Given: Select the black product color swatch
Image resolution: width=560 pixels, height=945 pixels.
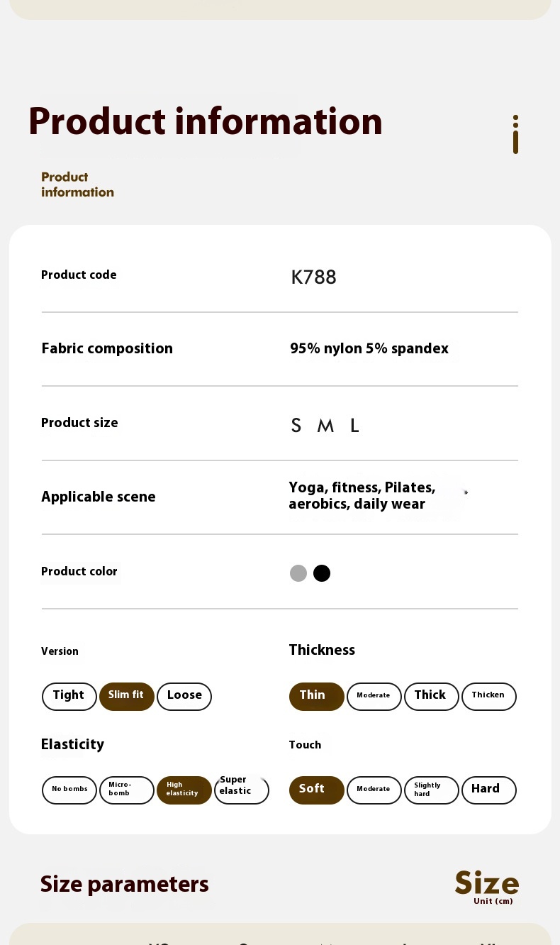Looking at the screenshot, I should pyautogui.click(x=322, y=573).
